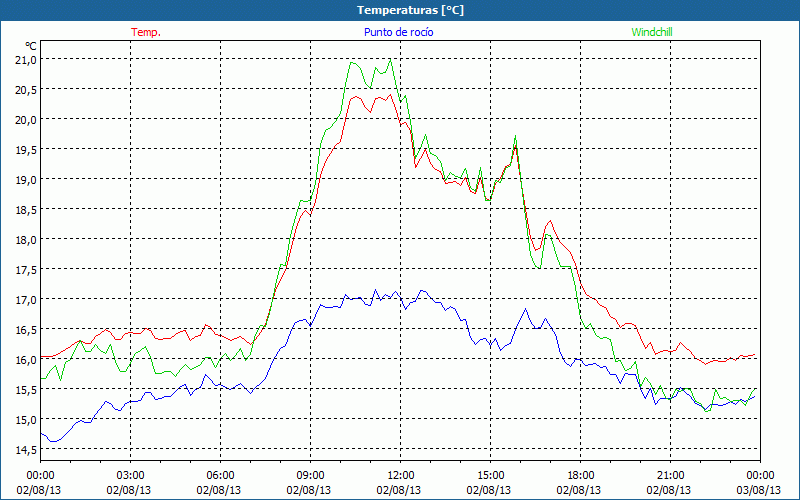Click the 20,0 y-axis value
The height and width of the screenshot is (500, 800).
(26, 119)
